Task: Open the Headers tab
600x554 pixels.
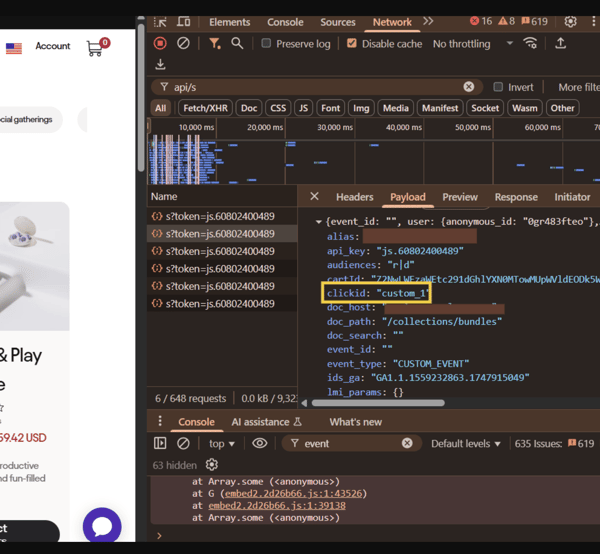Action: click(355, 197)
